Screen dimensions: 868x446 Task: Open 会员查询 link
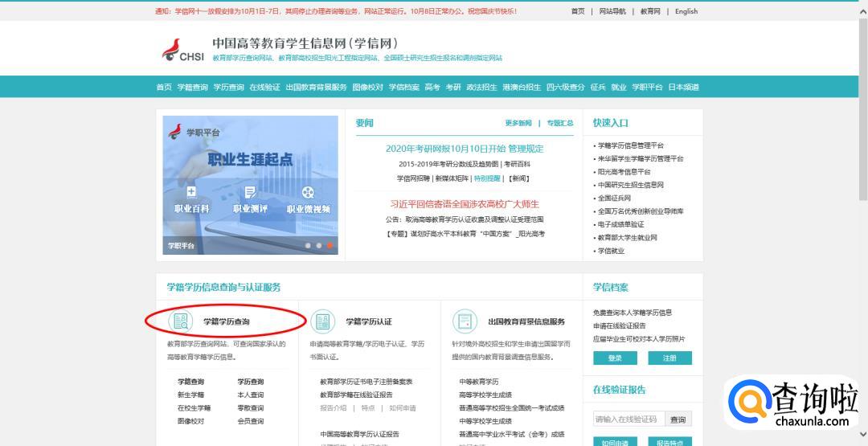(x=251, y=422)
